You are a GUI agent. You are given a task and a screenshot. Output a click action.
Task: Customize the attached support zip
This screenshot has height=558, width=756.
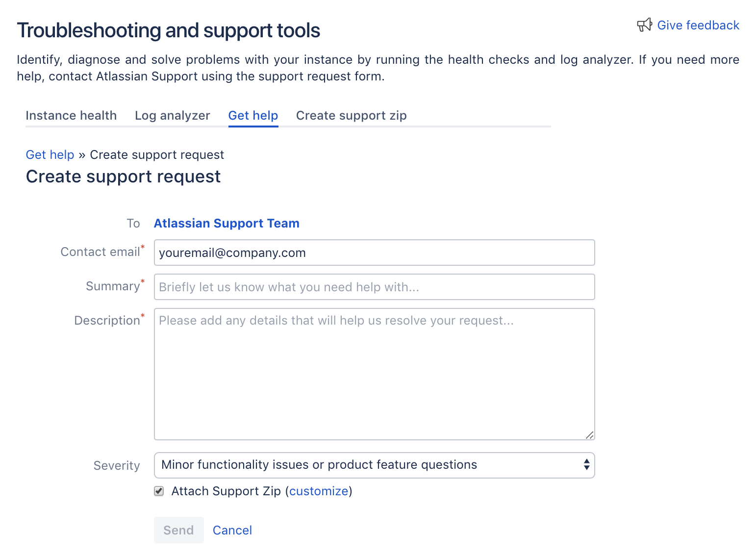click(319, 491)
